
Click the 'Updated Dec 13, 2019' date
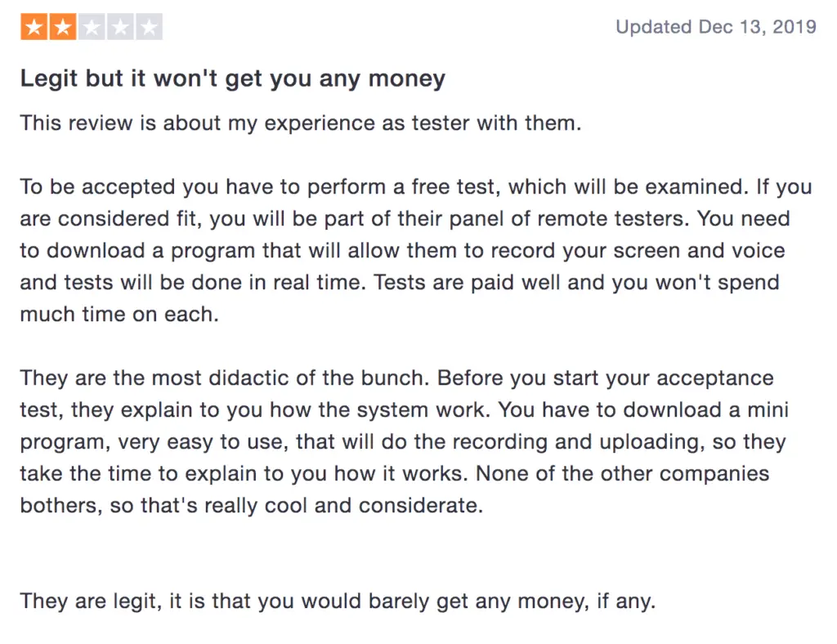click(x=716, y=27)
